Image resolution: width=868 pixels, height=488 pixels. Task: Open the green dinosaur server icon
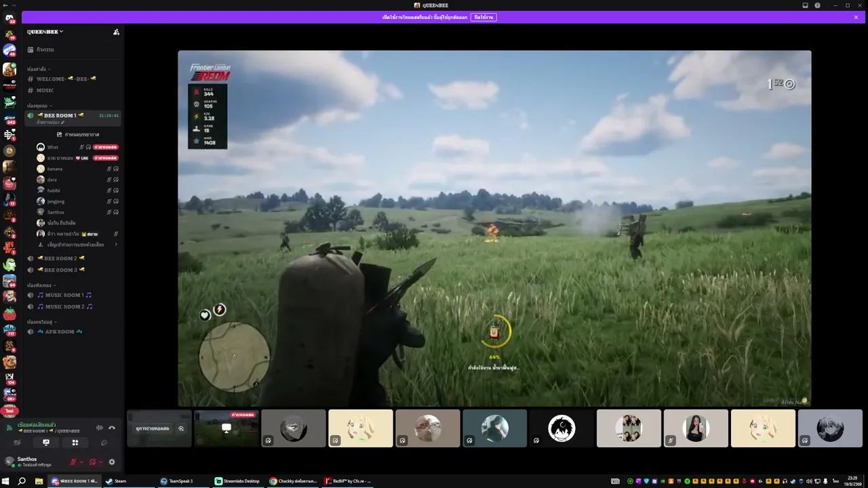coord(9,265)
